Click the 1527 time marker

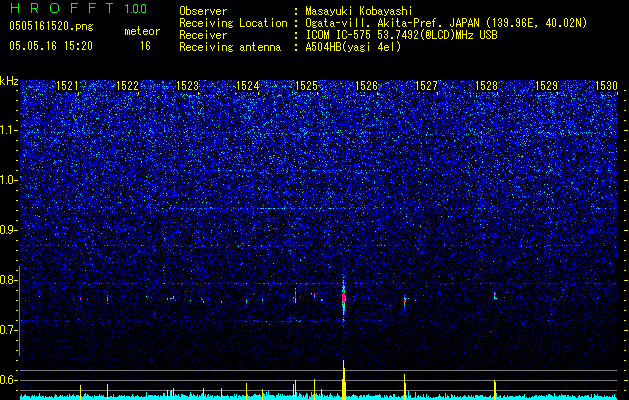(426, 86)
